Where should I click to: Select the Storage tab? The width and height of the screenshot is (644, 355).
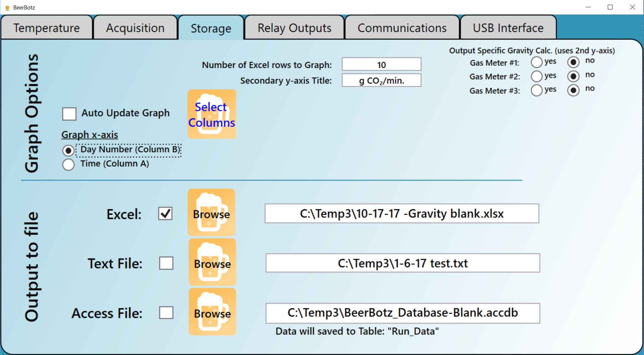[211, 28]
